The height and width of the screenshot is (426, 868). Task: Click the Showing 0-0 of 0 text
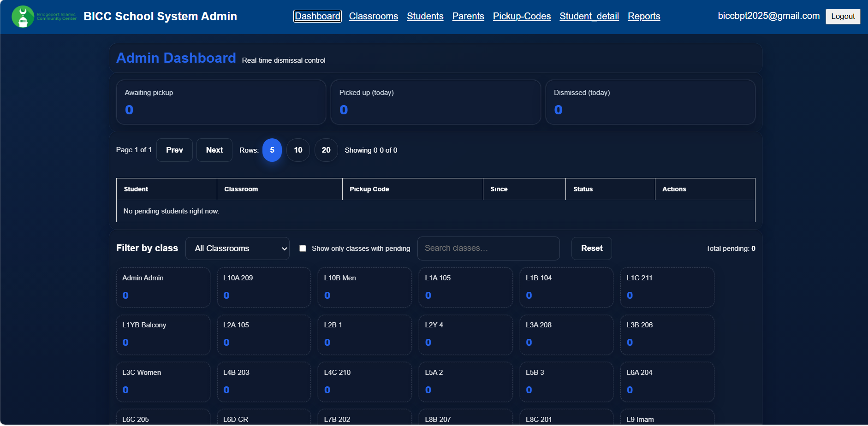[371, 150]
